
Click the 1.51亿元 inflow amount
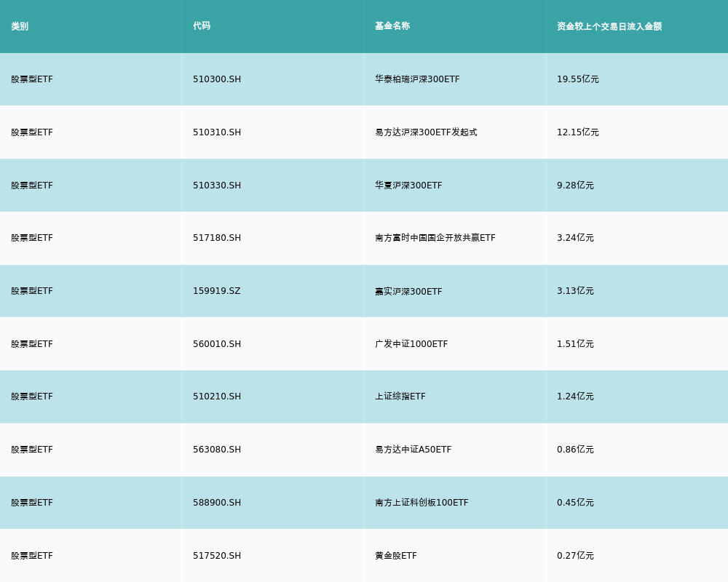click(x=575, y=344)
